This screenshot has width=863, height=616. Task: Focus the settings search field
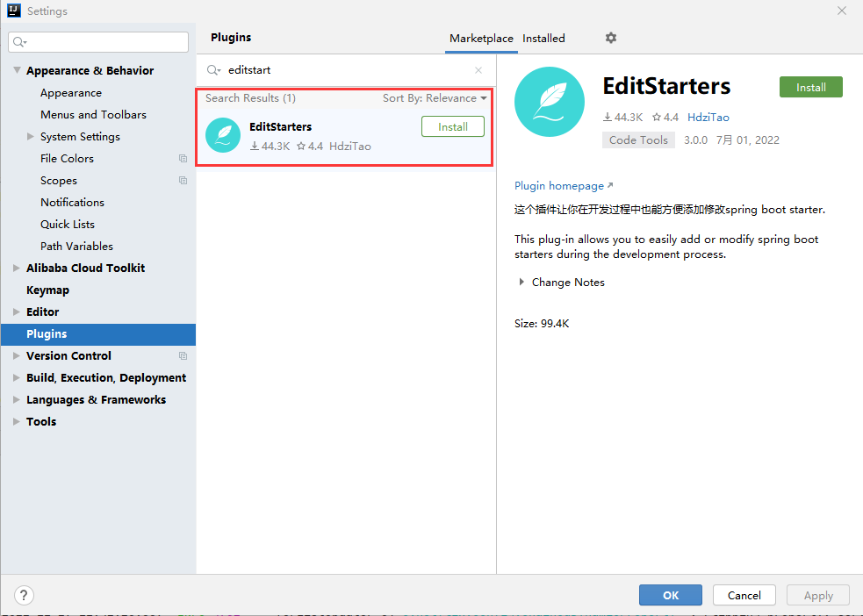coord(98,42)
